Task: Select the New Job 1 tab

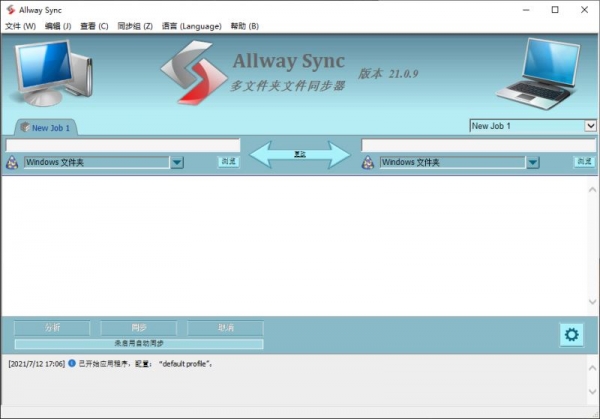Action: 46,128
